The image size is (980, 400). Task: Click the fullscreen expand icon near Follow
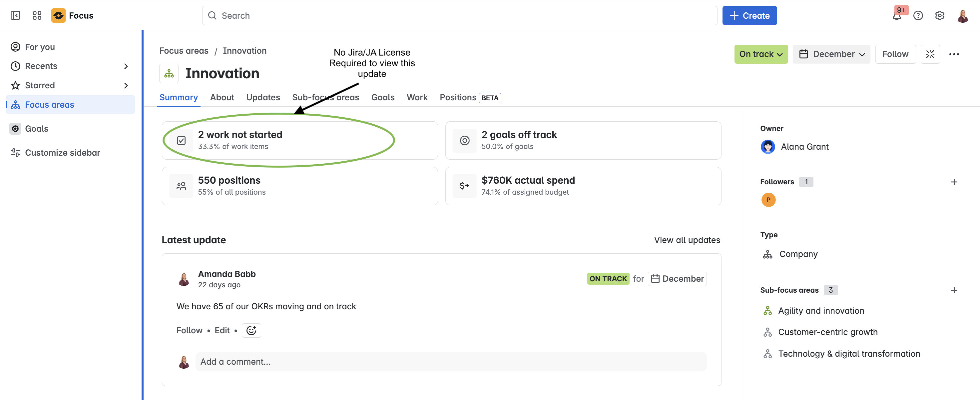(x=931, y=54)
